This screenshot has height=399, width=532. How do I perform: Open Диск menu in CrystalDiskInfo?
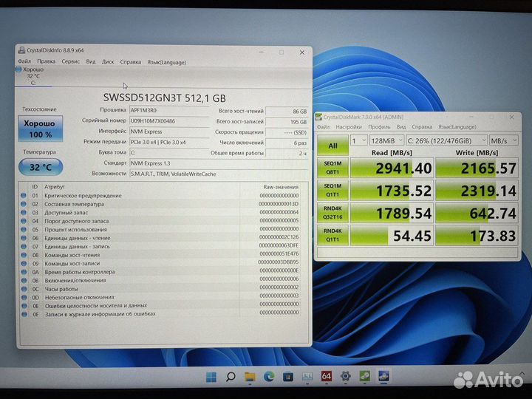pos(108,62)
